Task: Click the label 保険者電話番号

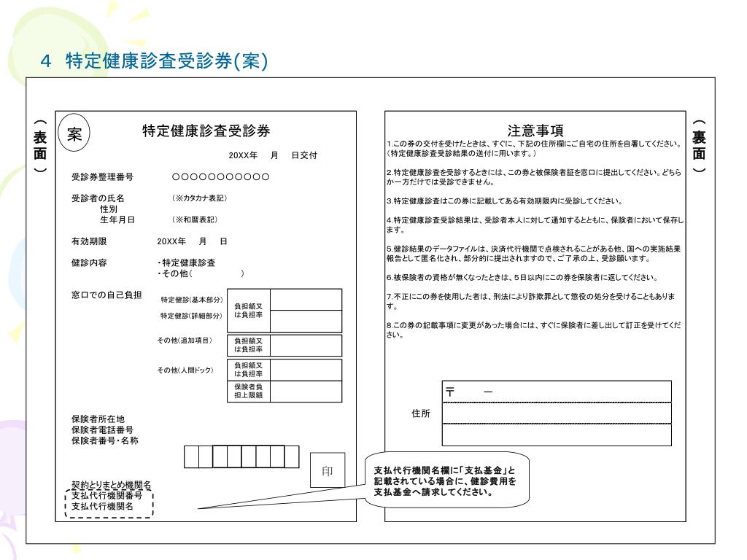Action: coord(102,429)
